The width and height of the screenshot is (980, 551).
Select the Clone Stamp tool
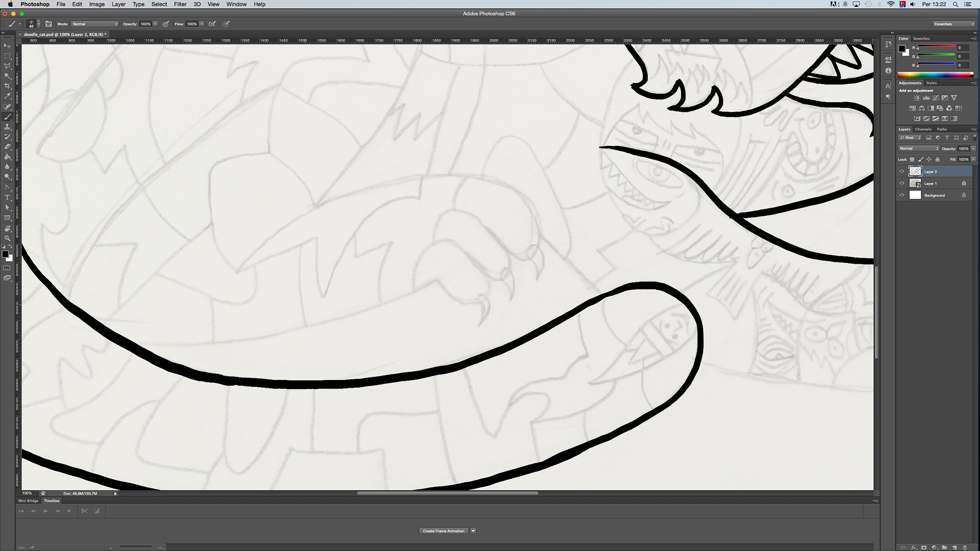click(x=7, y=127)
